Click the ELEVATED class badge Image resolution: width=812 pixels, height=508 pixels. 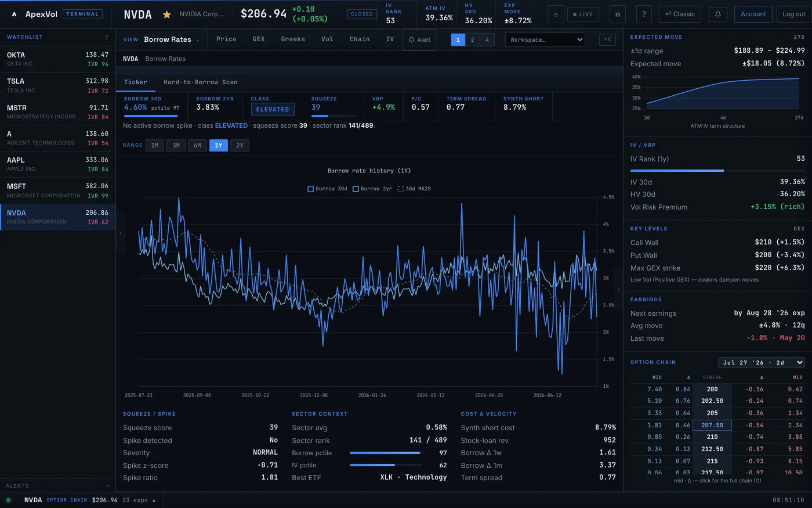(273, 109)
